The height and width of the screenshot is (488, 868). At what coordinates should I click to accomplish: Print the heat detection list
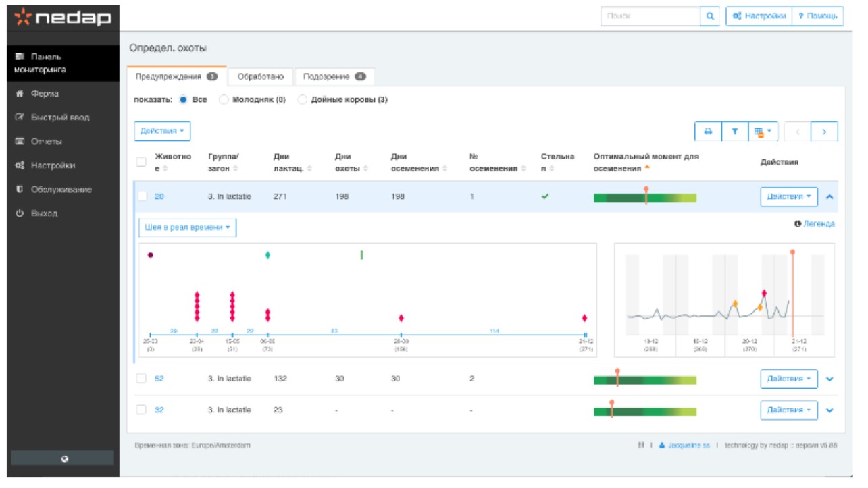(708, 132)
